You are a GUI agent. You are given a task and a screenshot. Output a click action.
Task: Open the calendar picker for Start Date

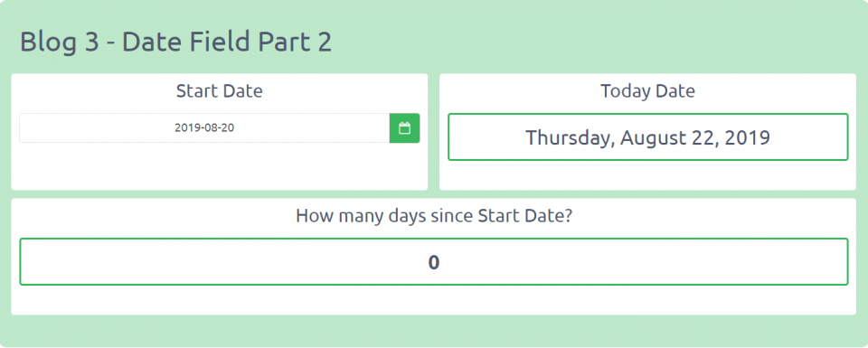(404, 127)
